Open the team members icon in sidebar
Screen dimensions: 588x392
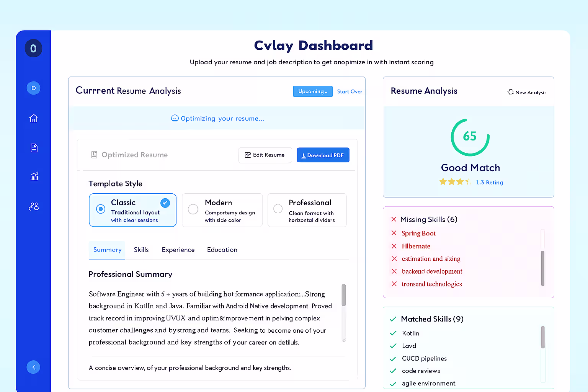(x=33, y=206)
